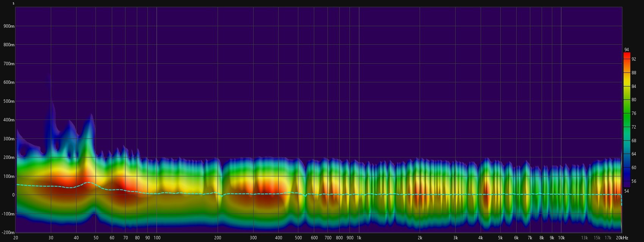
Task: Click the 500m time-axis label
Action: click(x=9, y=101)
